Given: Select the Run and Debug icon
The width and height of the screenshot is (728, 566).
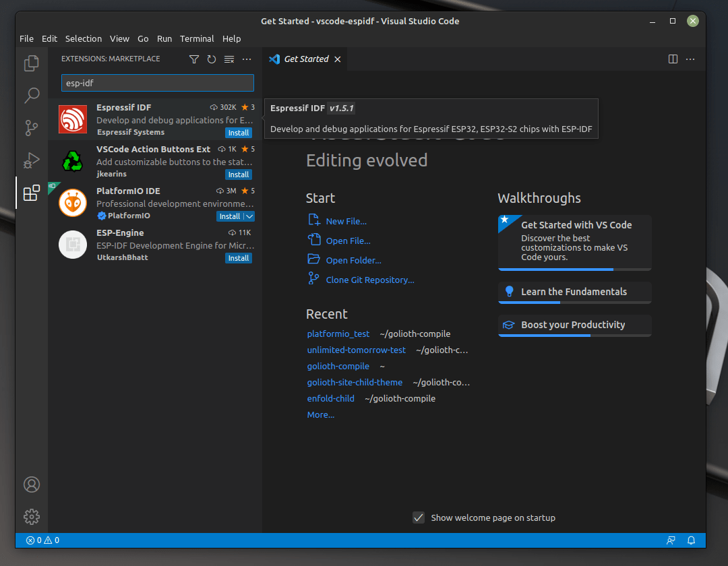Looking at the screenshot, I should [31, 160].
